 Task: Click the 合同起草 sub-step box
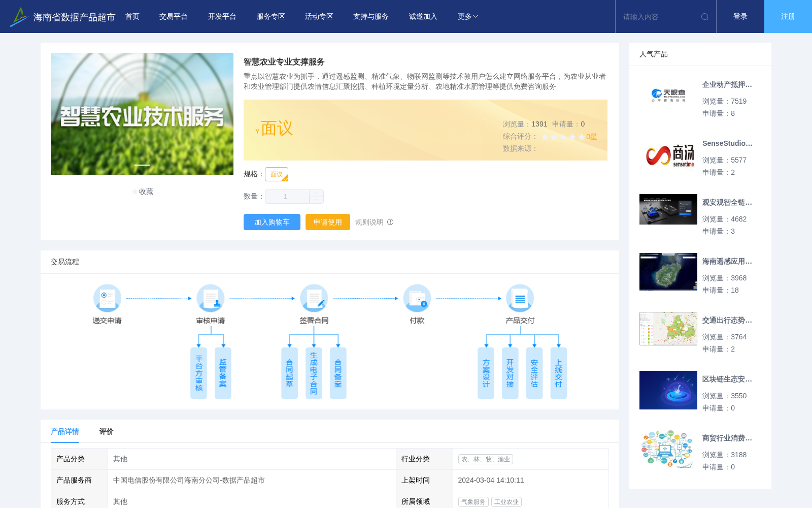[289, 373]
